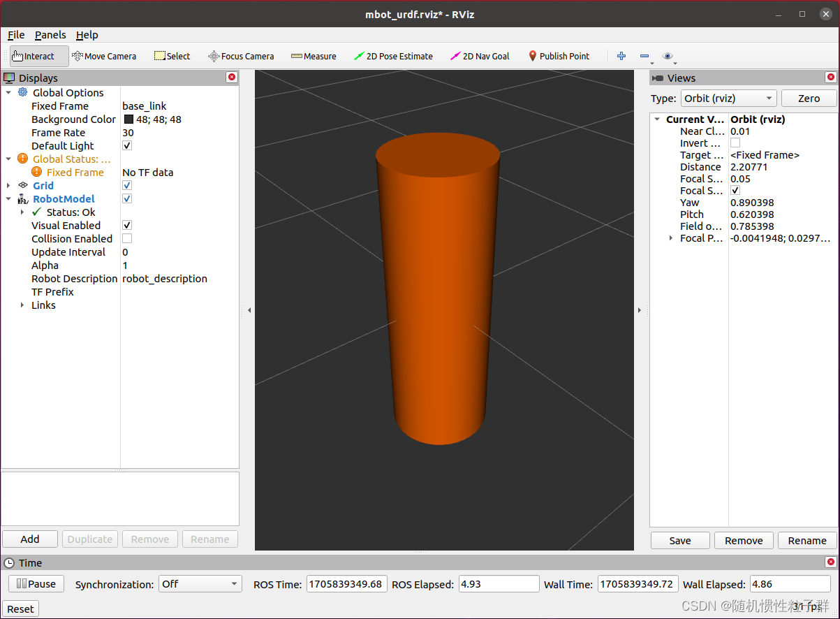Image resolution: width=840 pixels, height=619 pixels.
Task: Toggle the Visual Enabled checkbox
Action: coord(127,225)
